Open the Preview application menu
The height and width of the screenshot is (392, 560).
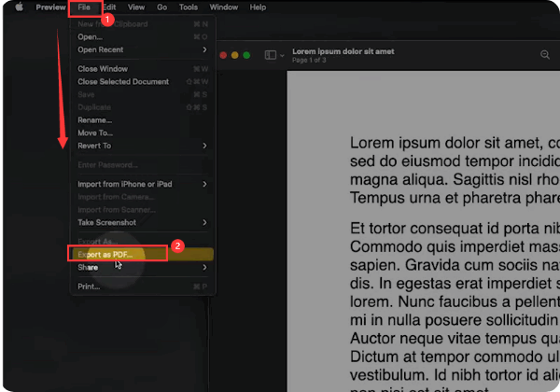pos(50,7)
